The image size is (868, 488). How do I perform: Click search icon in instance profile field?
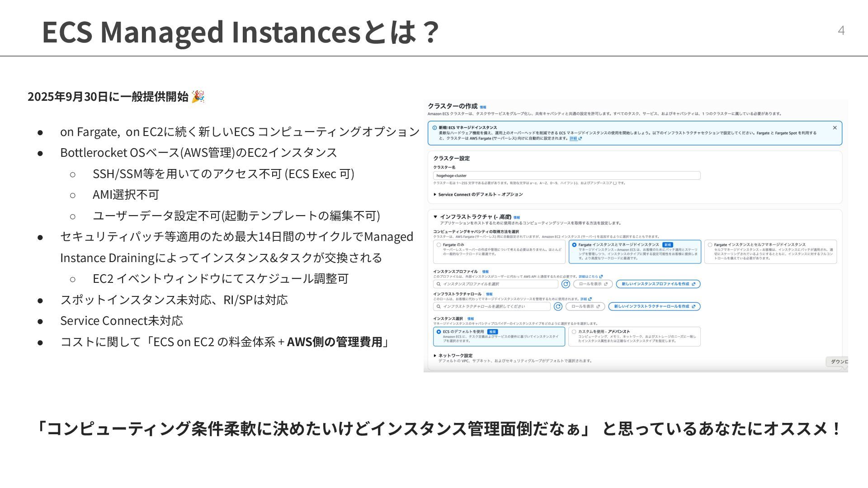439,284
